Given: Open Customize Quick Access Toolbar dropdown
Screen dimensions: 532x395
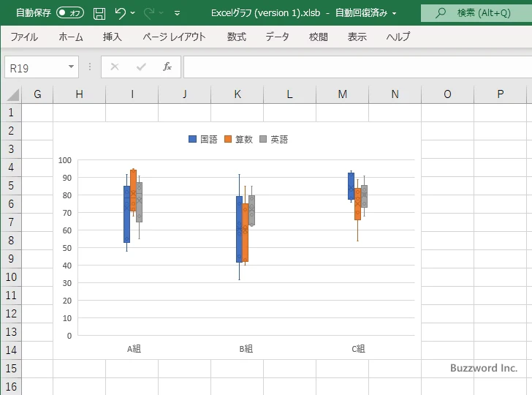Looking at the screenshot, I should [x=177, y=13].
